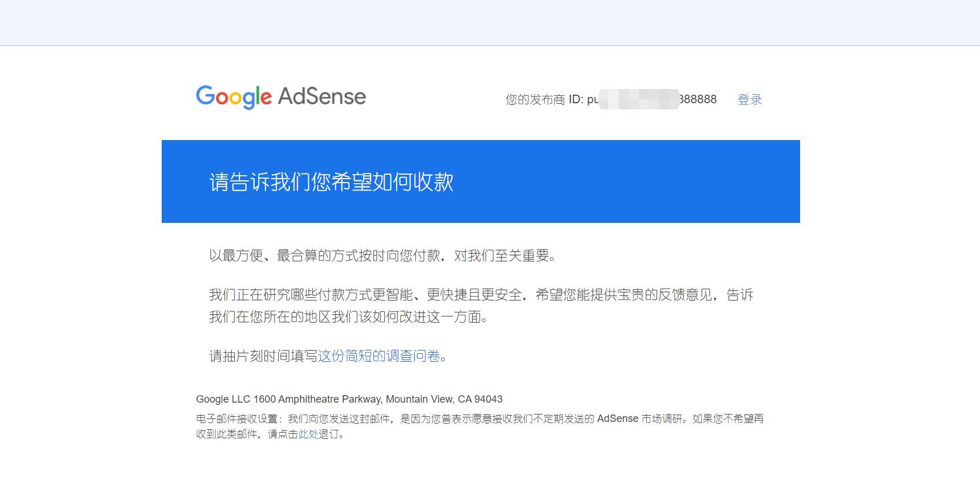The height and width of the screenshot is (503, 980).
Task: Click the Google LLC 1600 Amphitheatre Parkway address
Action: 349,399
